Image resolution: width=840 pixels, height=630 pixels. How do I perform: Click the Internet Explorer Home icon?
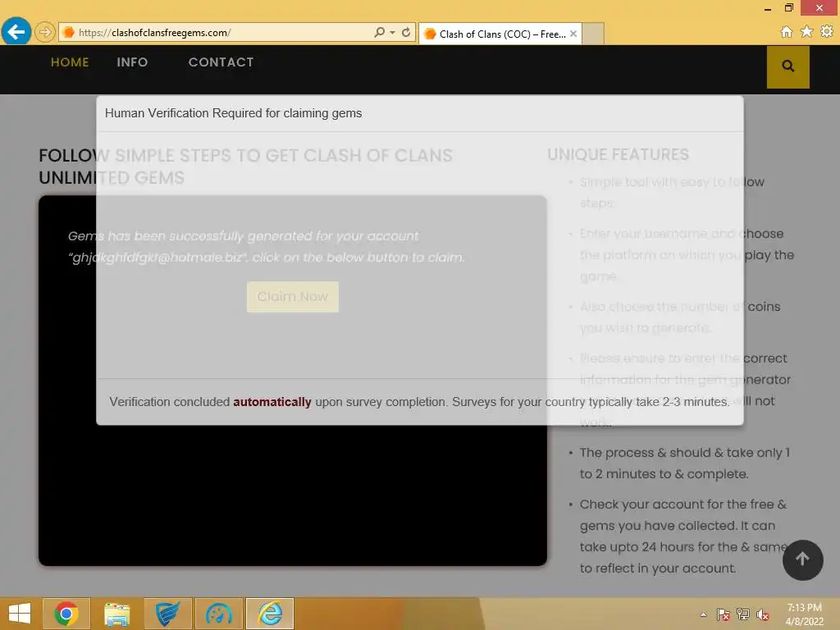tap(787, 32)
